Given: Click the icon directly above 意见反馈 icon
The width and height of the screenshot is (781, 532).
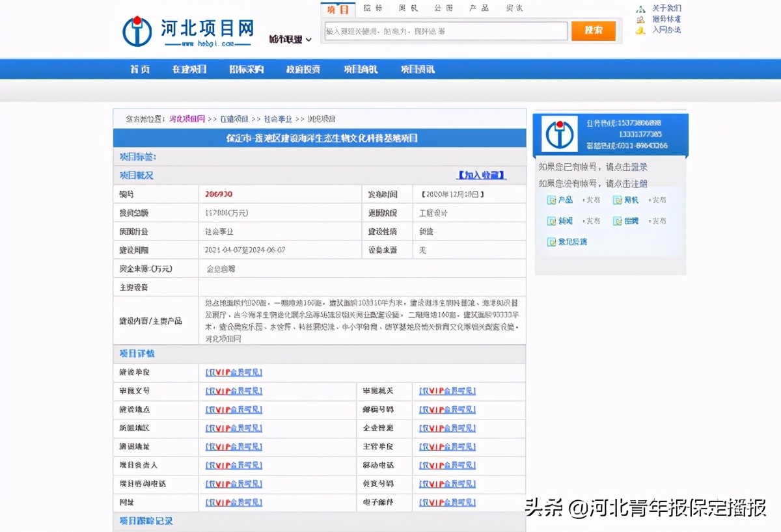Looking at the screenshot, I should point(551,221).
